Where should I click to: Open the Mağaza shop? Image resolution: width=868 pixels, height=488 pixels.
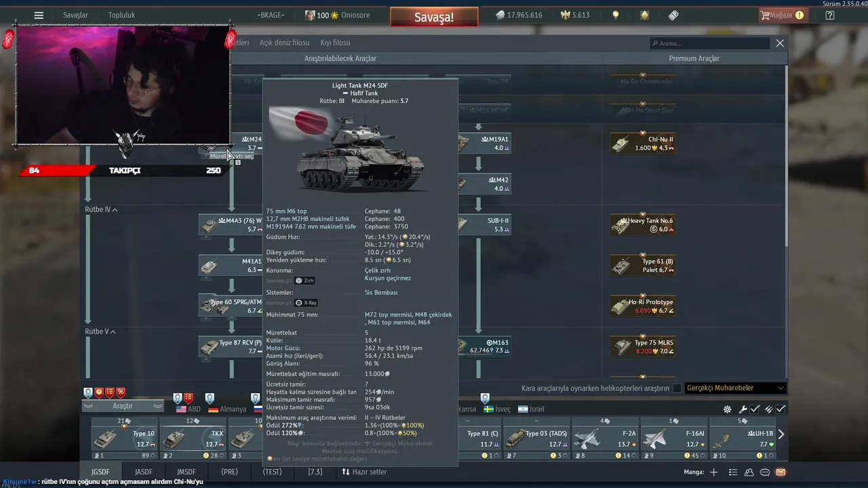point(782,15)
